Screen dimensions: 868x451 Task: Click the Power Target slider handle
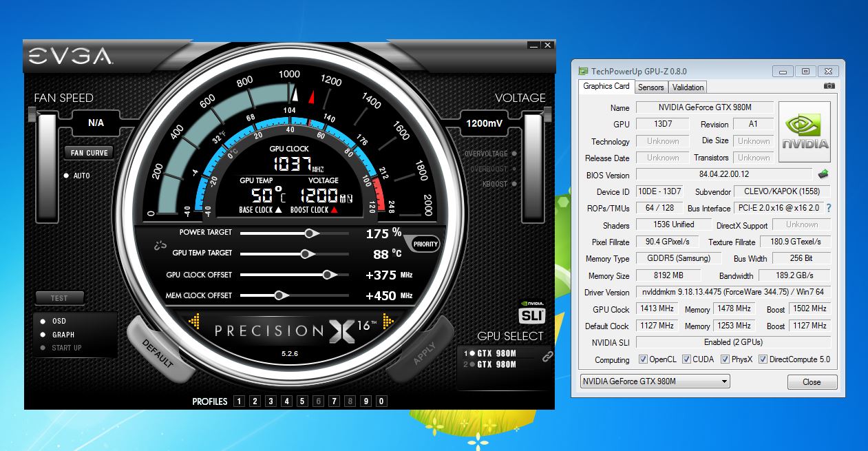(311, 233)
